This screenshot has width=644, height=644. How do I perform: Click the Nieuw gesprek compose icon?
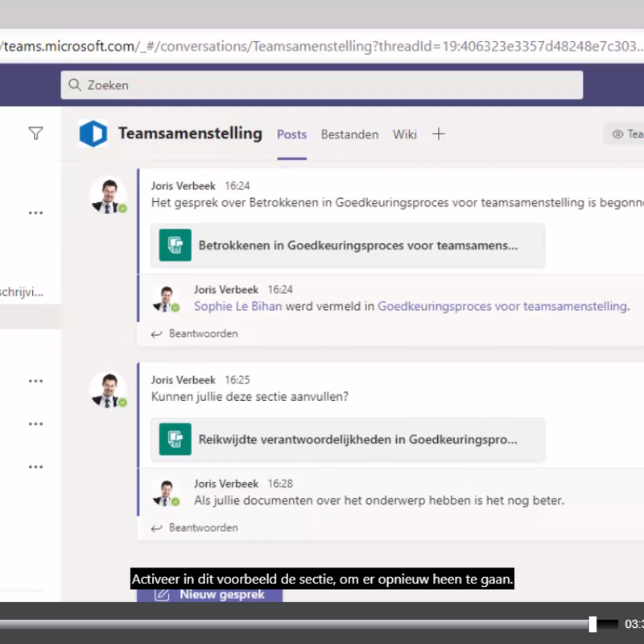point(162,595)
